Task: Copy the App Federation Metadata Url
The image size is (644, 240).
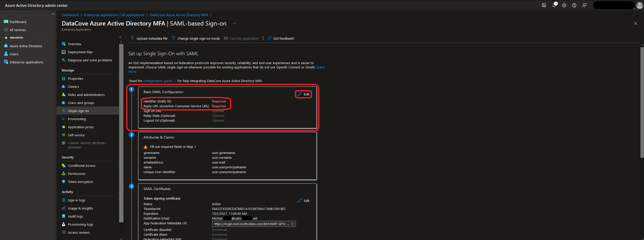Action: [x=293, y=224]
